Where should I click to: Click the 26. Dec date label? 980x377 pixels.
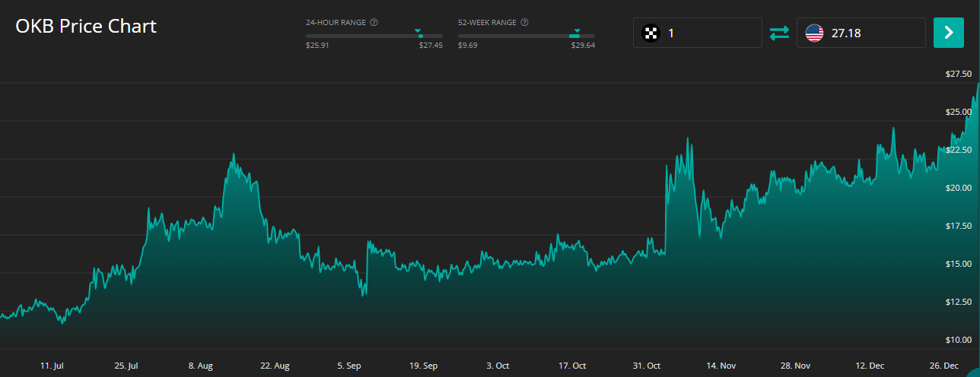(x=944, y=366)
